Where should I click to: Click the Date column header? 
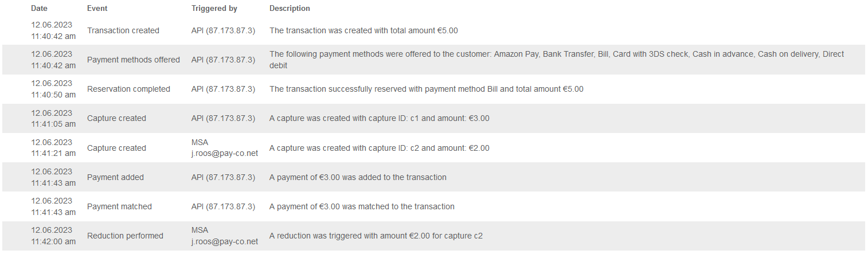point(40,9)
